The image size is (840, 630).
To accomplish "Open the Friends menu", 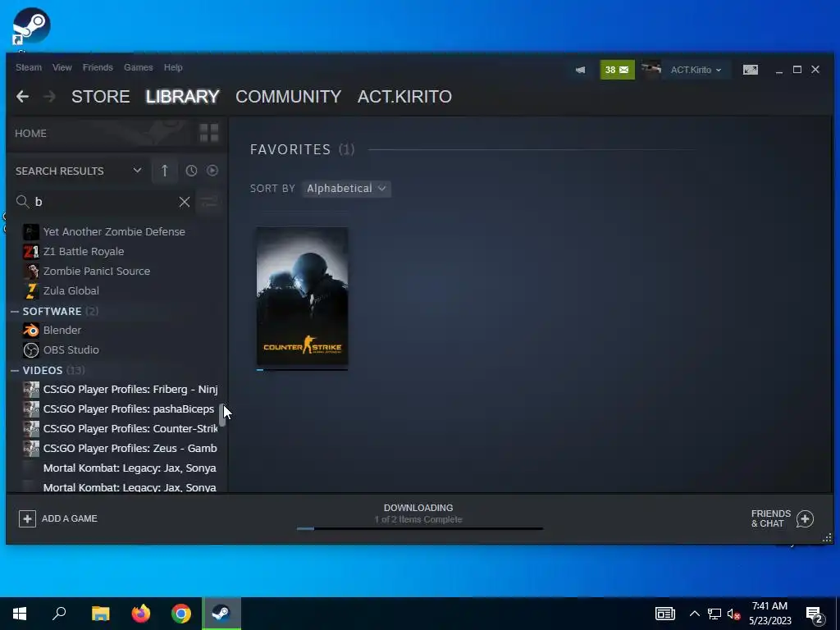I will [x=98, y=67].
